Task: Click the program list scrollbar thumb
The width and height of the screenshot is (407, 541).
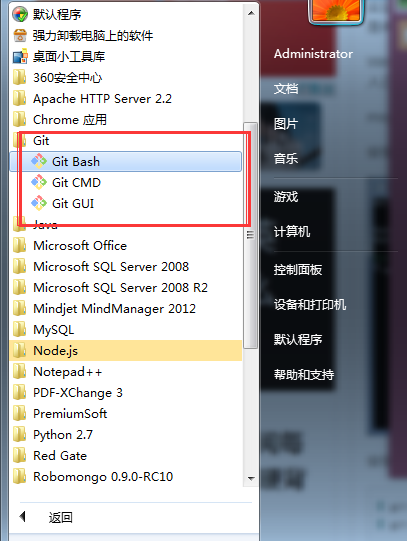Action: tap(250, 235)
